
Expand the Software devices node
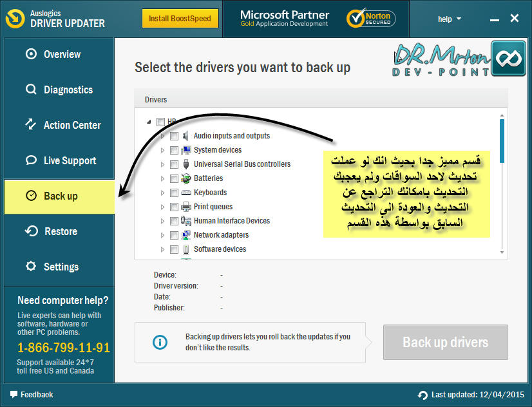coord(162,249)
